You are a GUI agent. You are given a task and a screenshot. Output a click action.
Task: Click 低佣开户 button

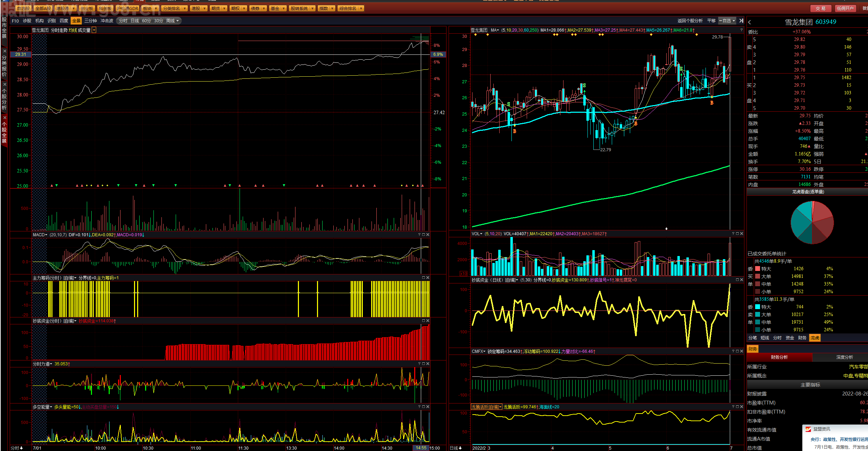point(845,9)
